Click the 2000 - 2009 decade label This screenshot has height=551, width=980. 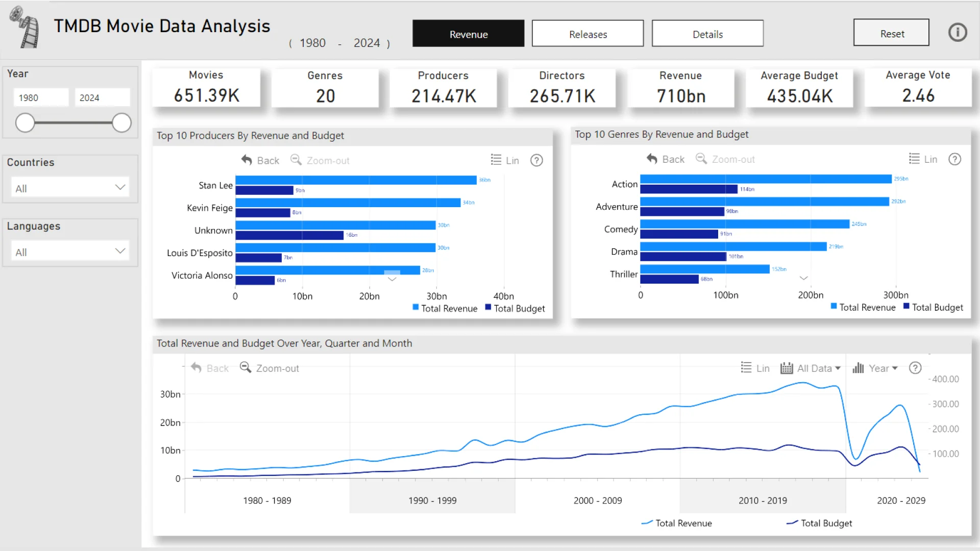pos(598,500)
